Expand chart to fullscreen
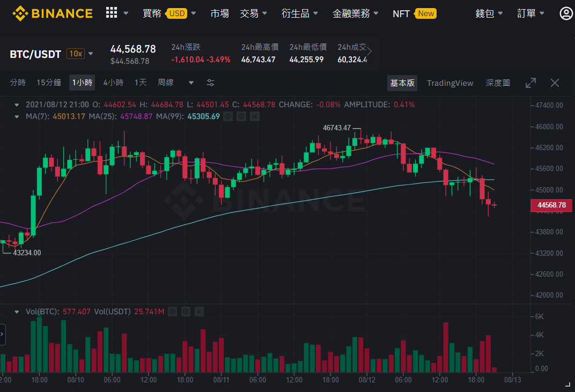The image size is (575, 392). (x=530, y=83)
